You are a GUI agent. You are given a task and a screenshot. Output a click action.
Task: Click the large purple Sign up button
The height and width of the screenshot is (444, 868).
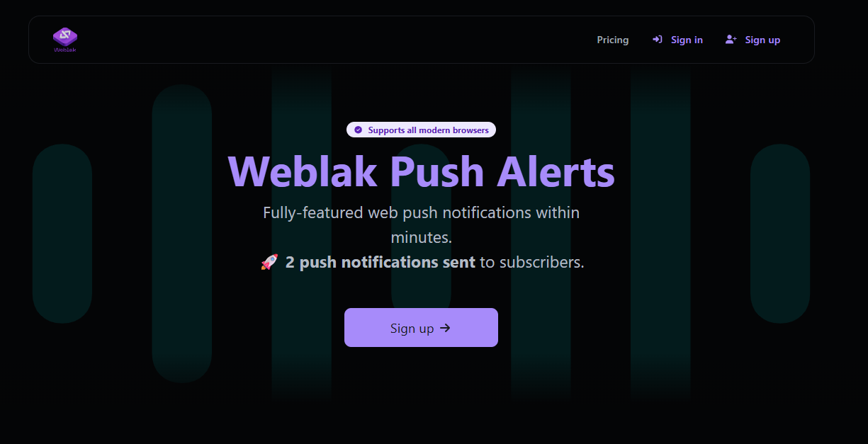click(x=421, y=327)
